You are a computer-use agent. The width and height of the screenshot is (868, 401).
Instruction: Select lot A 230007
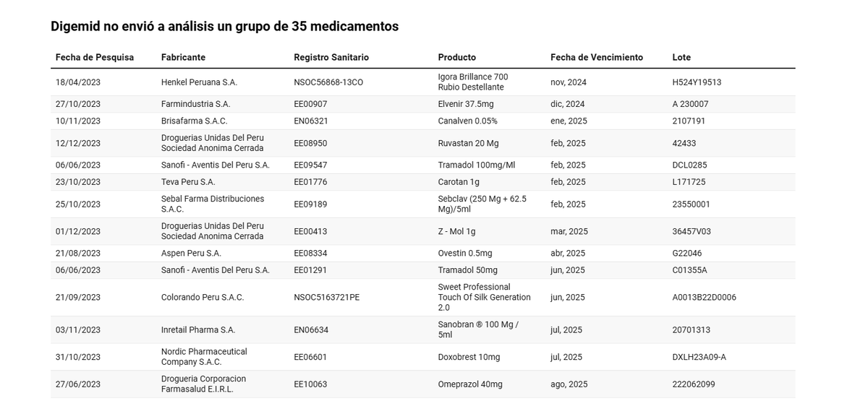[691, 104]
